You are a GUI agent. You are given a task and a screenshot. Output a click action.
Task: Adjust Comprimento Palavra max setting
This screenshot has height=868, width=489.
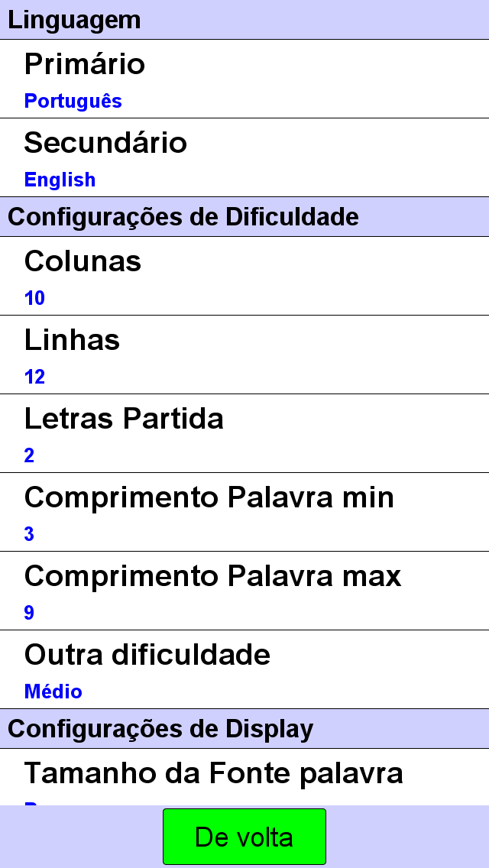click(x=244, y=590)
